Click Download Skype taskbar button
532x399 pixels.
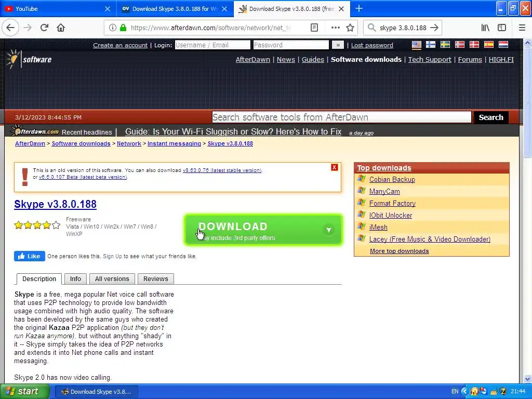(96, 392)
